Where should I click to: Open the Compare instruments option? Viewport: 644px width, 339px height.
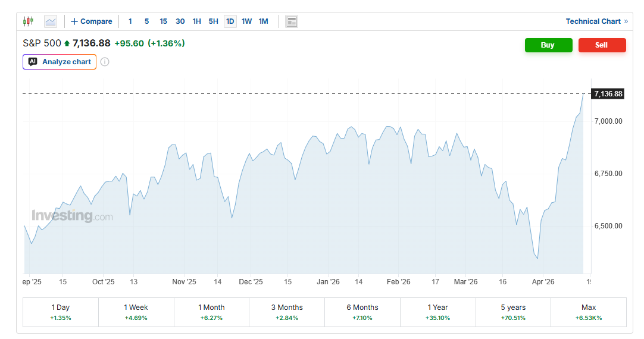point(91,21)
